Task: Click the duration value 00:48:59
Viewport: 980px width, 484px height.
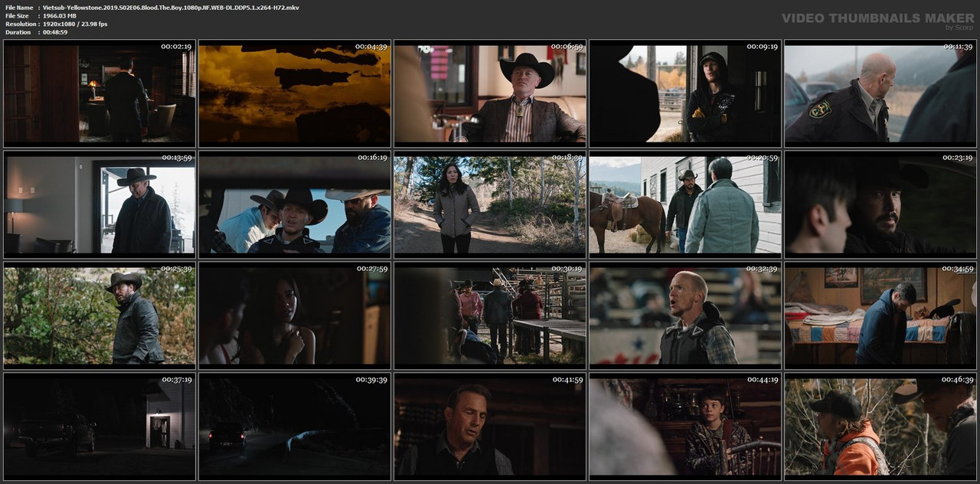Action: click(55, 32)
